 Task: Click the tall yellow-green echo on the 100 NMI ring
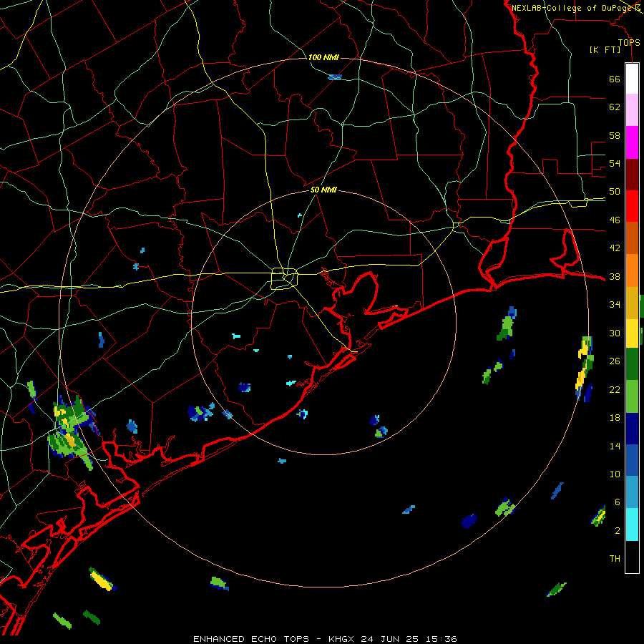pyautogui.click(x=585, y=368)
